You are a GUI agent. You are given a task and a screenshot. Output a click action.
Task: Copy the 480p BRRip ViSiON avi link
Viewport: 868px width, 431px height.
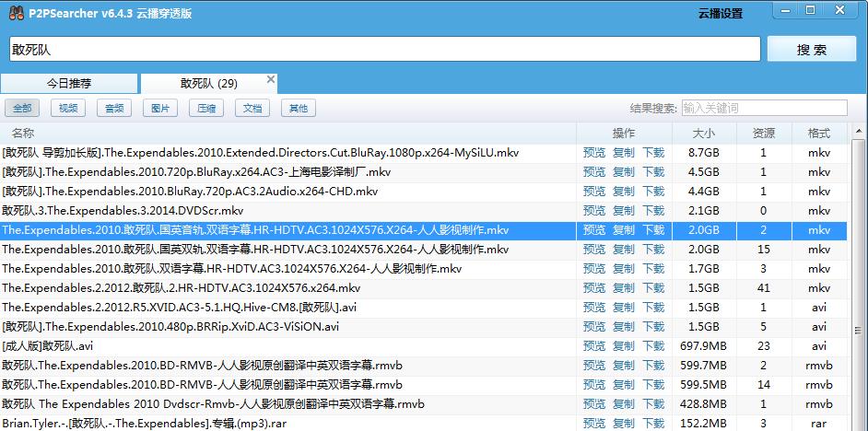624,326
